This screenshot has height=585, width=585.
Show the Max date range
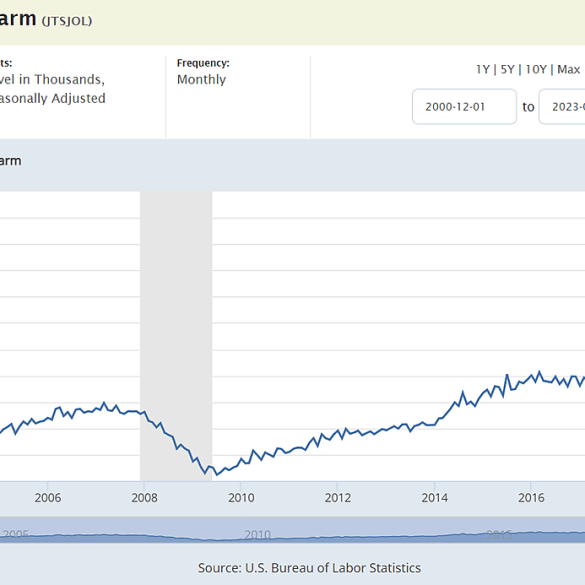pyautogui.click(x=569, y=69)
